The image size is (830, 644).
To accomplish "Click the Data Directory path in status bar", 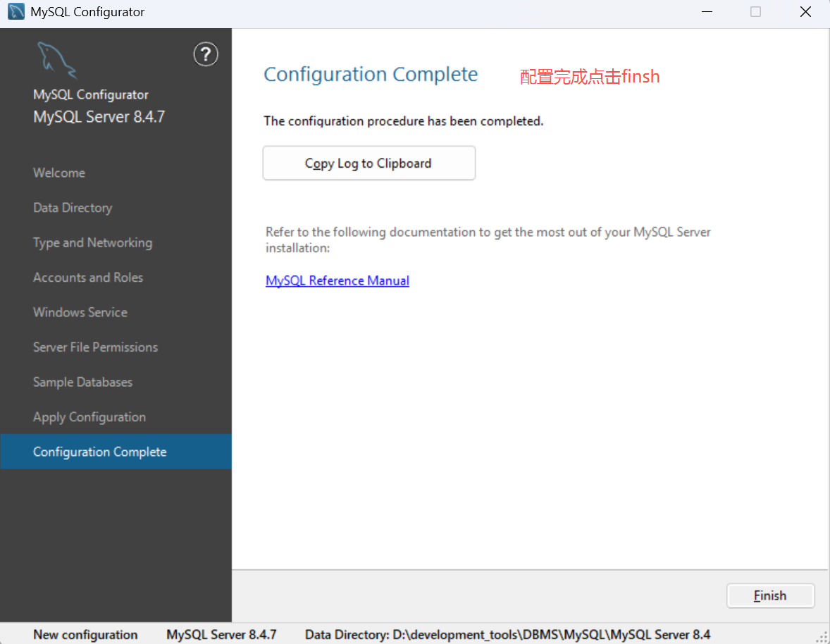I will point(507,634).
